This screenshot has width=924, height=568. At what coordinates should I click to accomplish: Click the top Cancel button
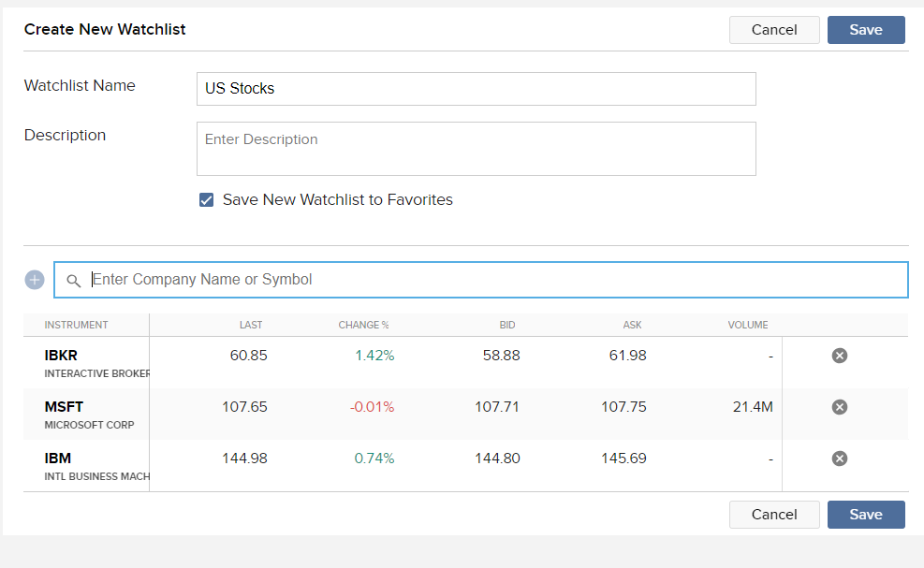pos(774,30)
